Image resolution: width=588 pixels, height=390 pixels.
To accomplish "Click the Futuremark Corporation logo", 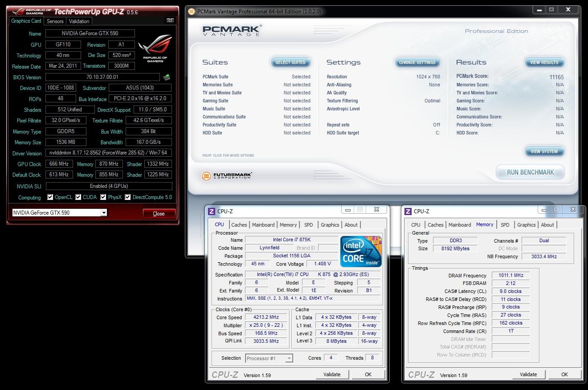I will pyautogui.click(x=227, y=176).
